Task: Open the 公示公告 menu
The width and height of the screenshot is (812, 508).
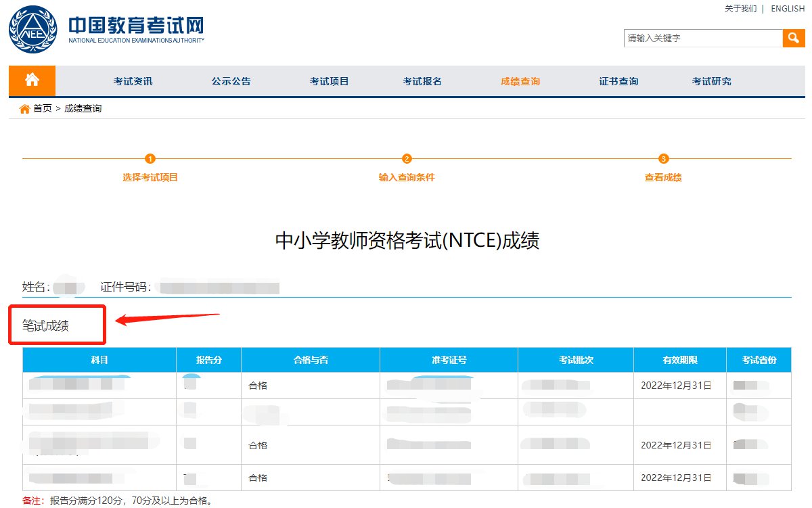Action: tap(231, 81)
